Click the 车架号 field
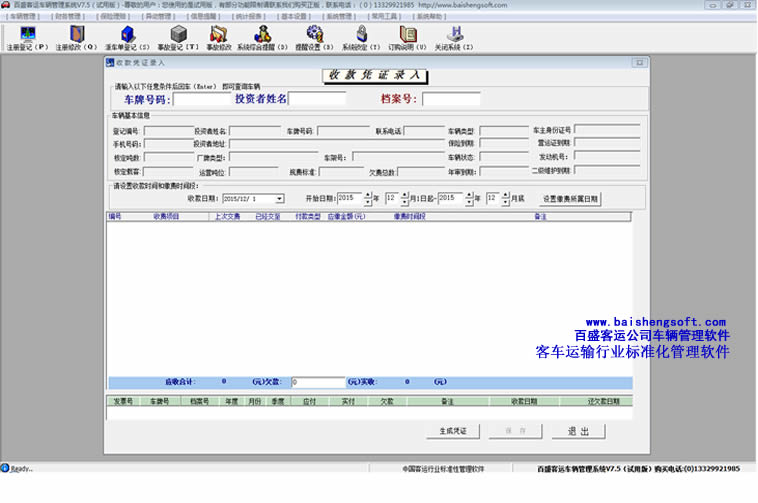 398,157
